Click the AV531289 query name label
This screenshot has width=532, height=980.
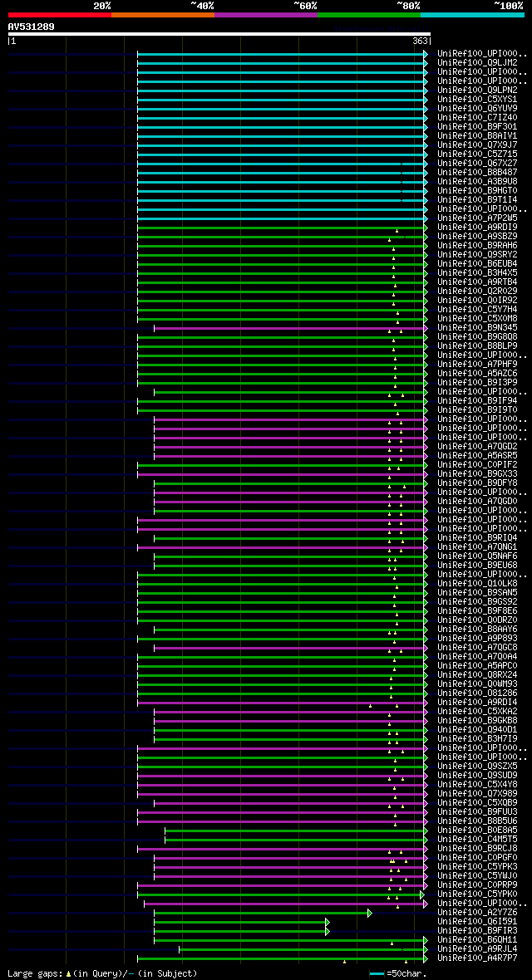32,27
